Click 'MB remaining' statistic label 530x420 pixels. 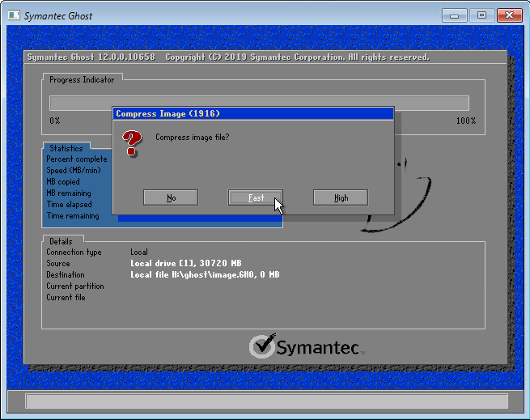click(69, 193)
